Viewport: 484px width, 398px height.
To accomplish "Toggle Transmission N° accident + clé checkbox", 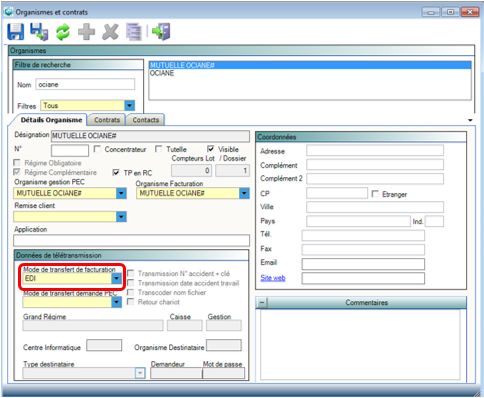I will (131, 273).
